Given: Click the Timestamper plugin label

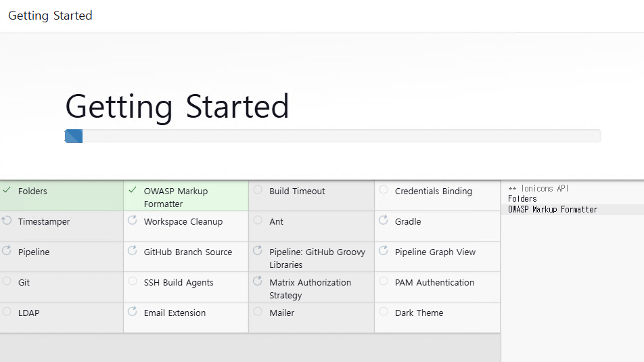Looking at the screenshot, I should pos(44,221).
